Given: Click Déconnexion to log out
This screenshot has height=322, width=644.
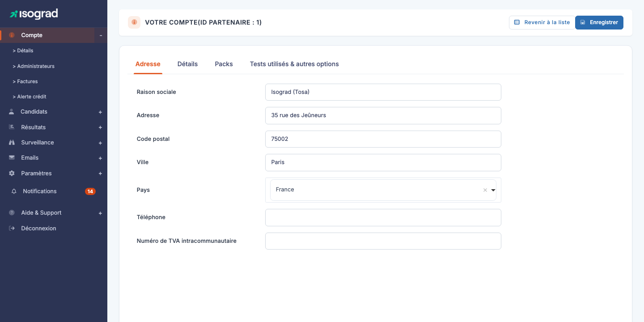Looking at the screenshot, I should coord(38,229).
